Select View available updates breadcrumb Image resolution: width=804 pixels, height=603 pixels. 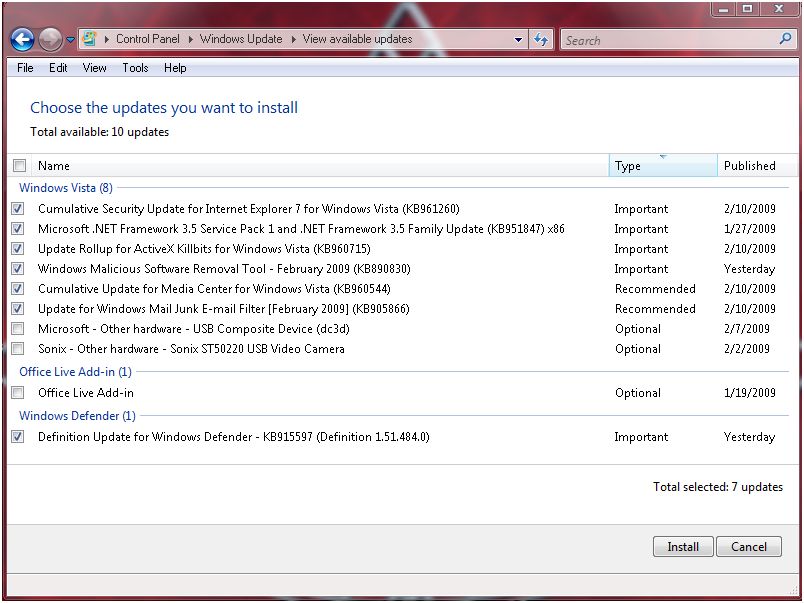coord(357,39)
